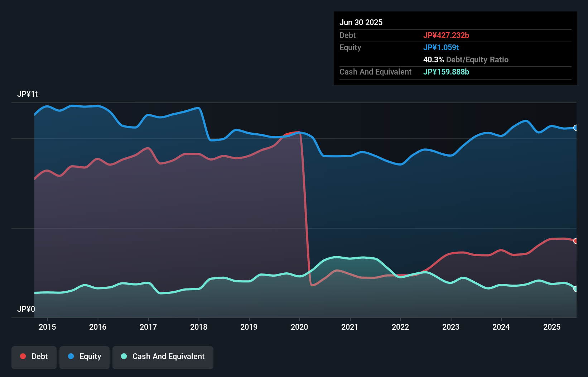Click the Cash endpoint marker on chart

[575, 289]
